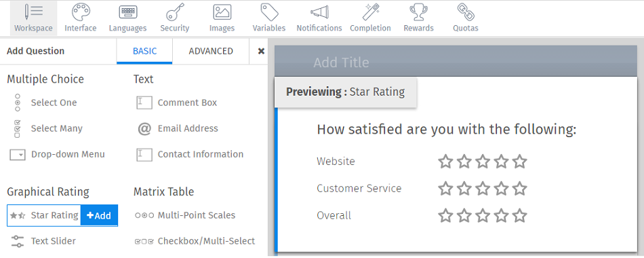This screenshot has height=258, width=644.
Task: Click the 'Website' row label
Action: click(336, 161)
